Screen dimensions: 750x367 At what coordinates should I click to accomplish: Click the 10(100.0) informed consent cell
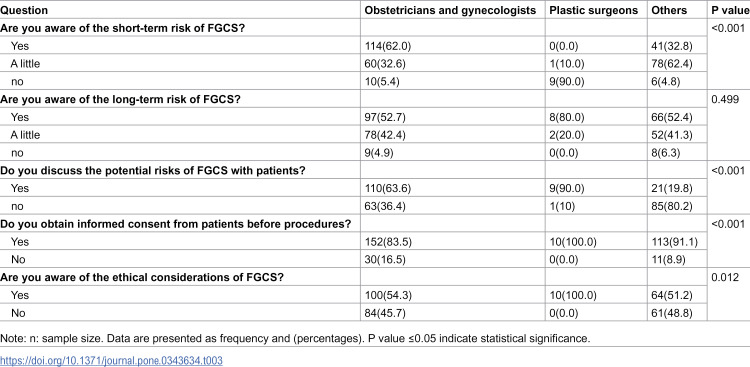[573, 242]
